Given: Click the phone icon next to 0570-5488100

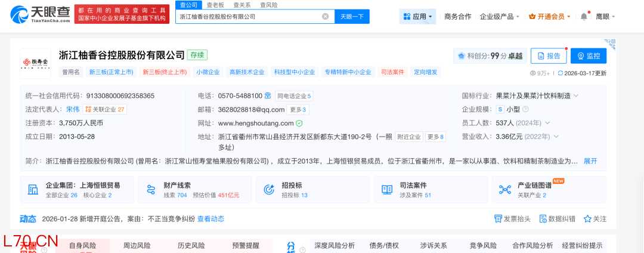Looking at the screenshot, I should coord(268,96).
